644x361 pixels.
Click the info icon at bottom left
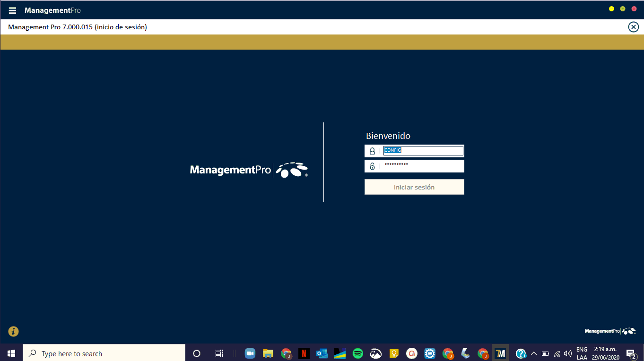(x=13, y=331)
